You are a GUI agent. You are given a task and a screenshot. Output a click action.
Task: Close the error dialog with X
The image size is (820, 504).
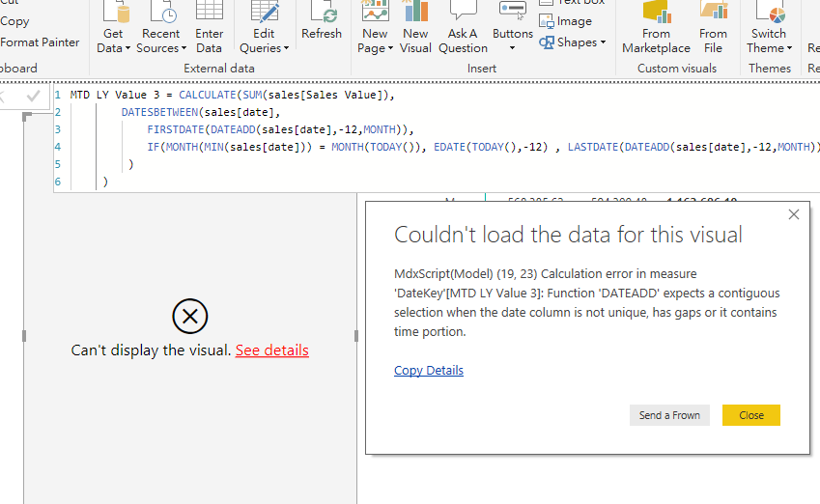pyautogui.click(x=794, y=214)
